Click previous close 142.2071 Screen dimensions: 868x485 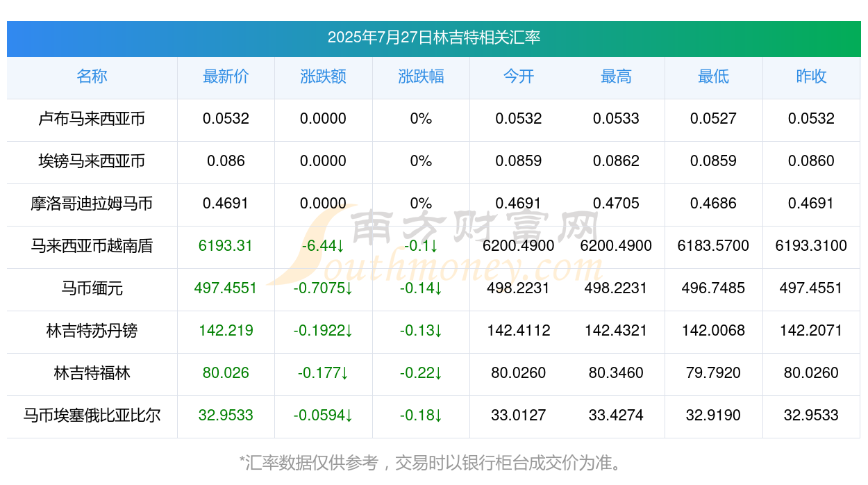coord(811,331)
